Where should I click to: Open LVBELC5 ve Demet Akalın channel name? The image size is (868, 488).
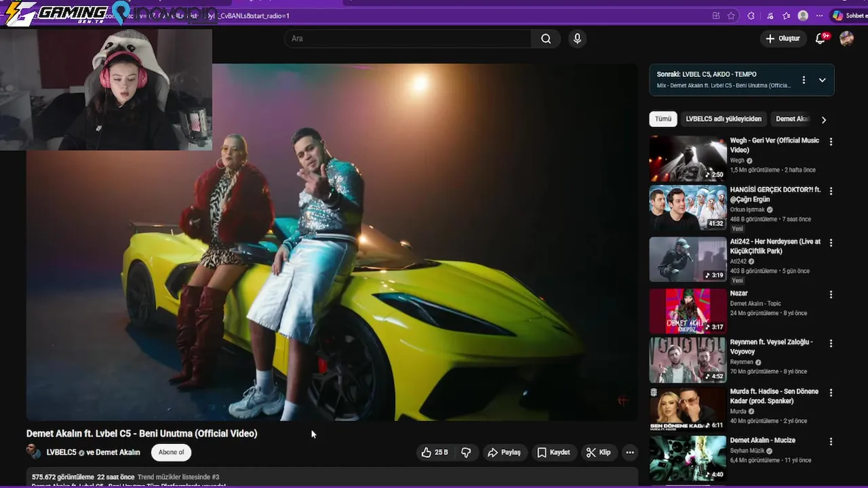tap(93, 452)
